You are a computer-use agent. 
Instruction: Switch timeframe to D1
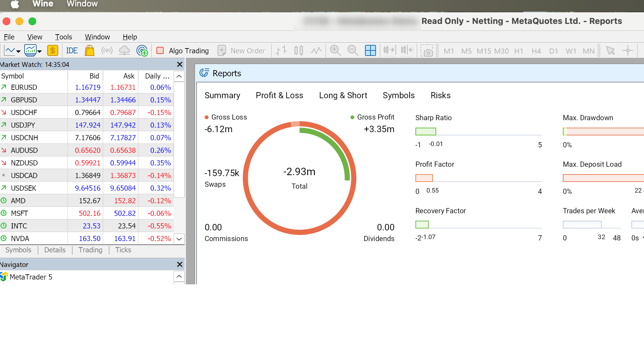554,51
